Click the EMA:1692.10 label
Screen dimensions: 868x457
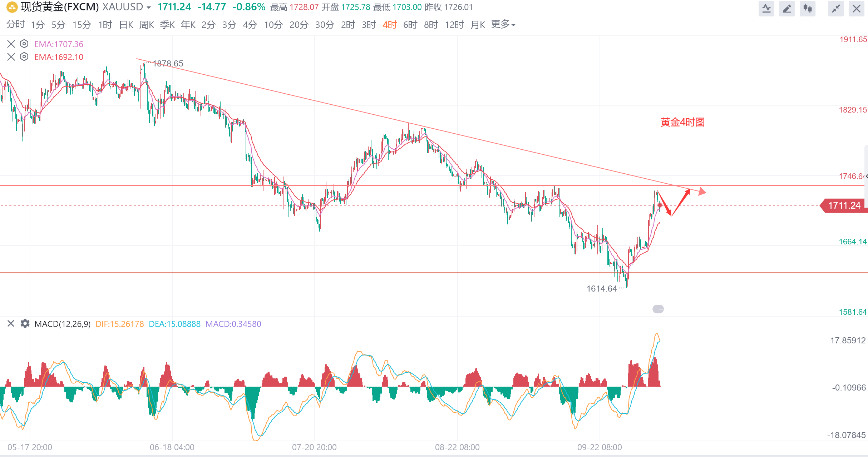tap(59, 57)
